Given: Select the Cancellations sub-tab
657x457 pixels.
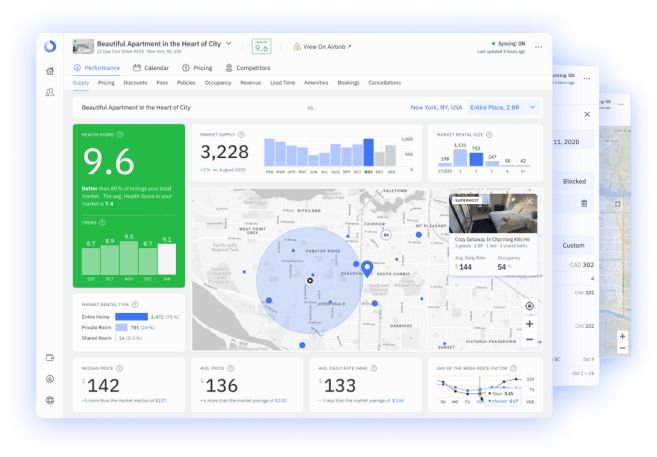Looking at the screenshot, I should tap(385, 83).
